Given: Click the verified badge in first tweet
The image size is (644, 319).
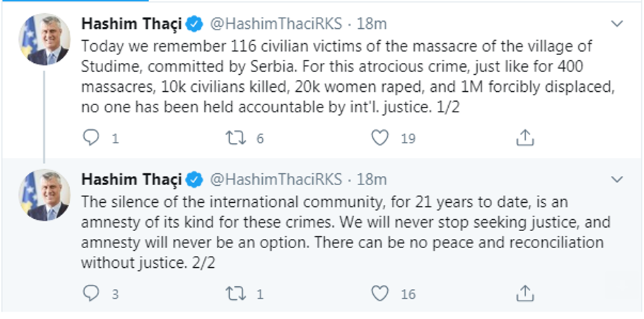Looking at the screenshot, I should 195,25.
